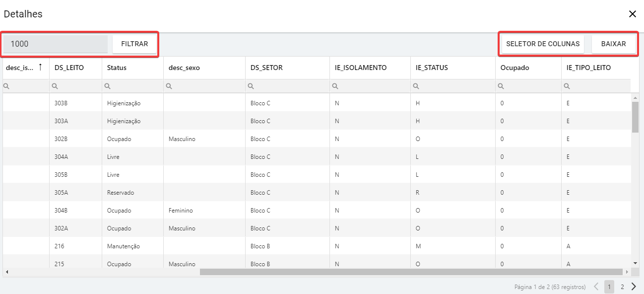Go to the previous page arrow

(596, 287)
